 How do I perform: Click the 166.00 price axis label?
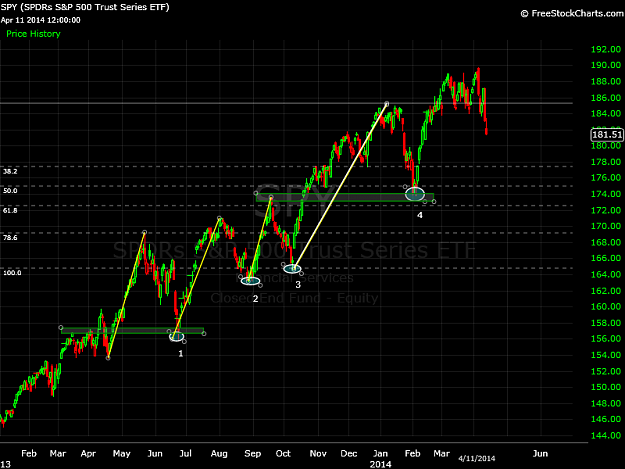605,258
